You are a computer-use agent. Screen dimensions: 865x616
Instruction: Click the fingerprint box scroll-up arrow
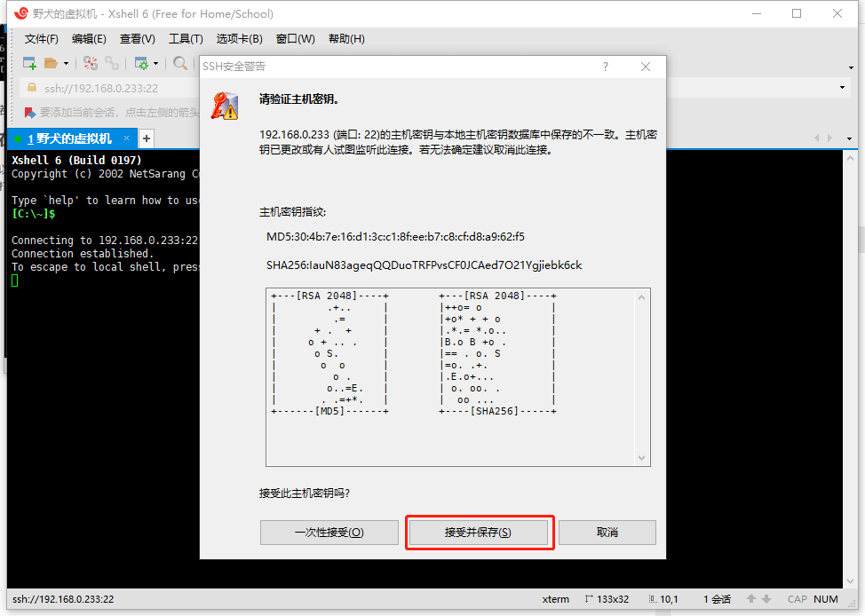coord(641,298)
